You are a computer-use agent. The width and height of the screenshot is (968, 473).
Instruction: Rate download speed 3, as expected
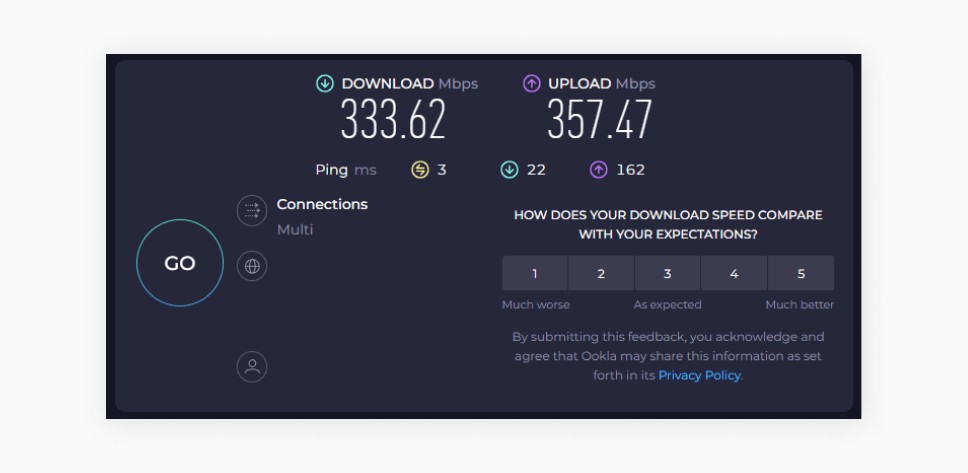pyautogui.click(x=667, y=273)
